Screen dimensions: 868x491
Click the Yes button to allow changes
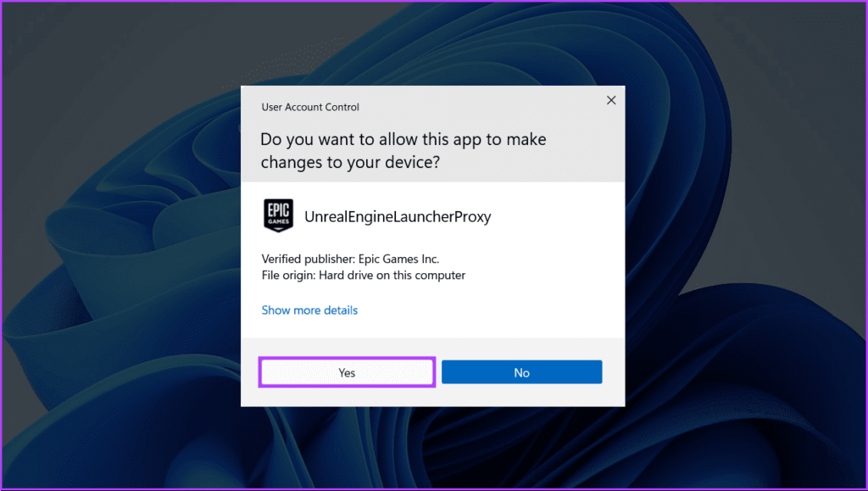pyautogui.click(x=347, y=372)
